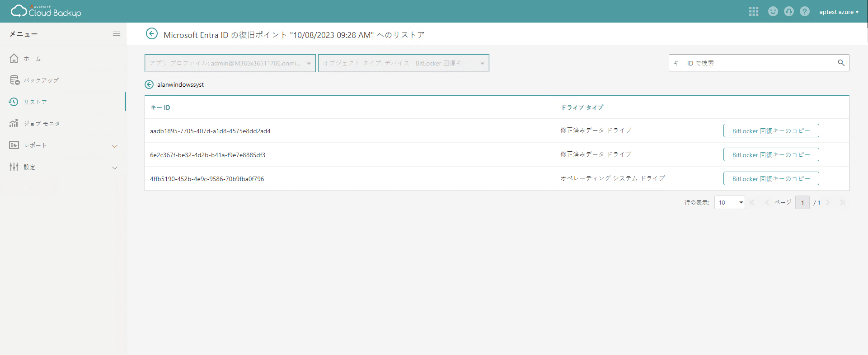Select key ID aadb1895-7705-407d-a1d8-4575e8dd2ad4
The width and height of the screenshot is (868, 355).
pyautogui.click(x=210, y=131)
